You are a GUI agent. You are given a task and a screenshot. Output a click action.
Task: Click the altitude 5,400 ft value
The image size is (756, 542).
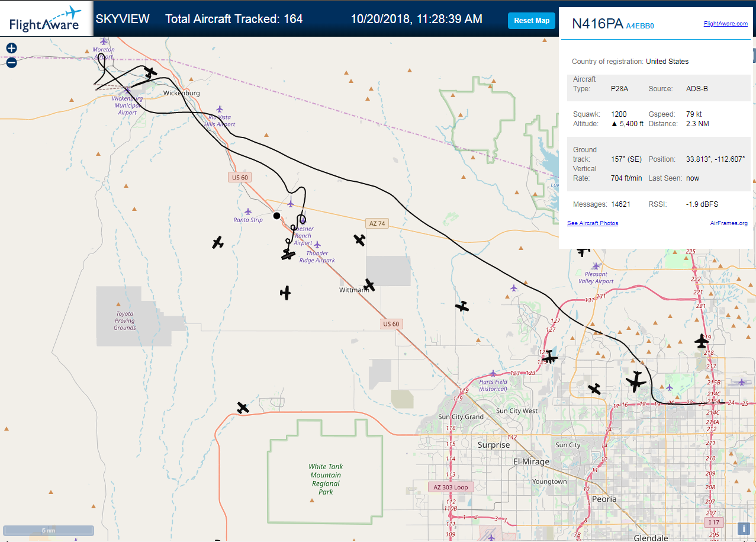[x=627, y=124]
